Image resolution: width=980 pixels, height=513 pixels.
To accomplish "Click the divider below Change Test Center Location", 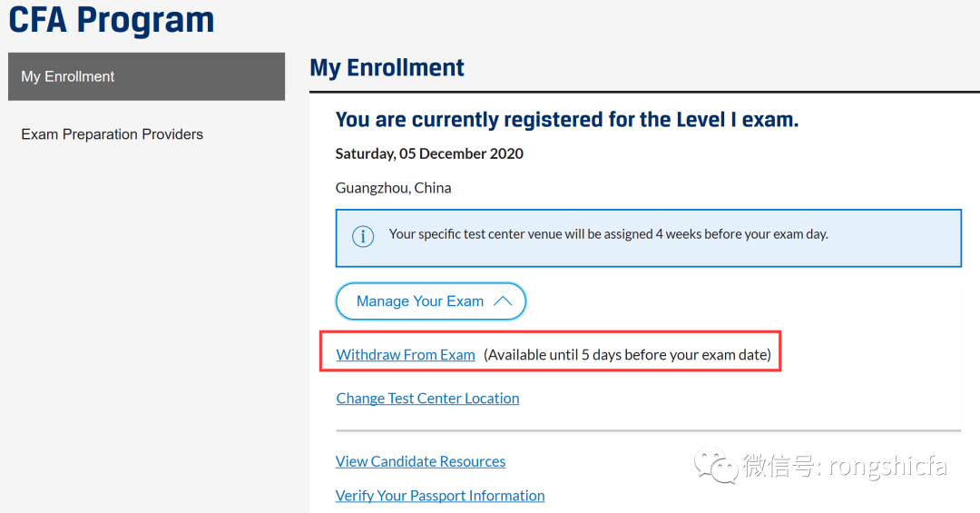I will [x=648, y=430].
